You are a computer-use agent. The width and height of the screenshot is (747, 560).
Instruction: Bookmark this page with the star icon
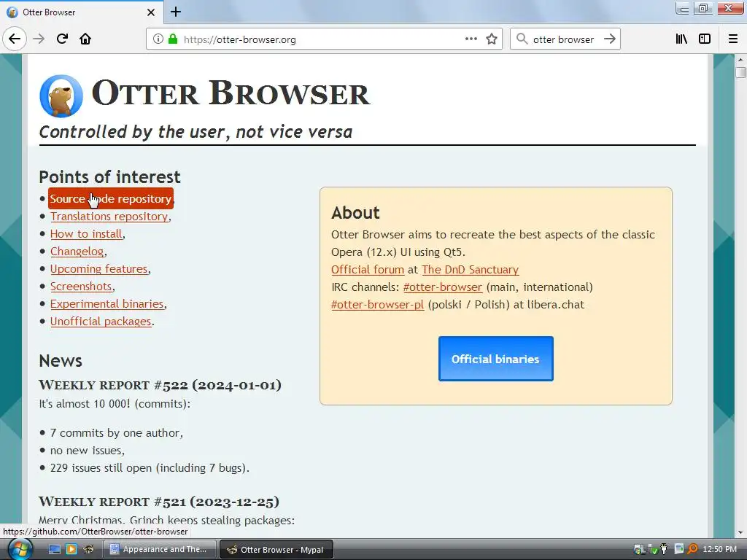point(492,39)
